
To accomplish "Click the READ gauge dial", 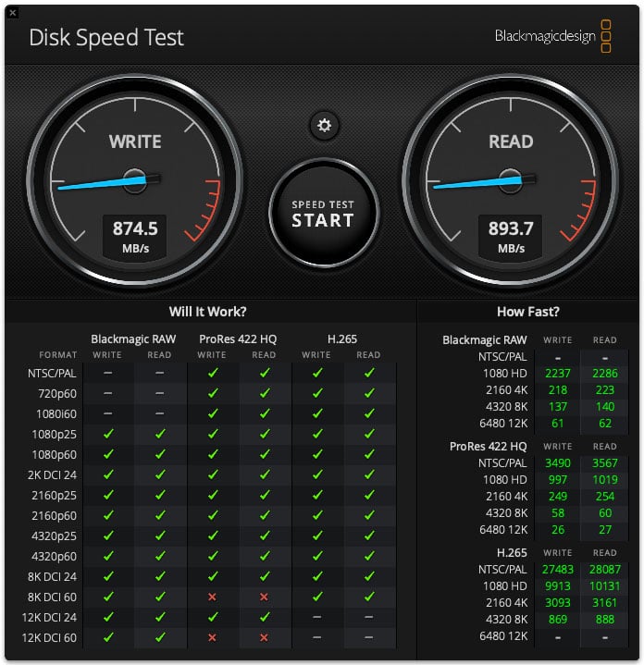I will coord(511,181).
